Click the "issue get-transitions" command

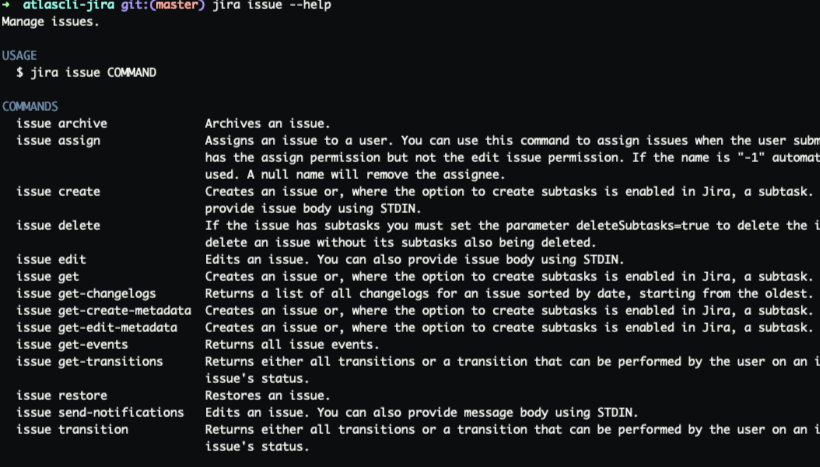89,361
